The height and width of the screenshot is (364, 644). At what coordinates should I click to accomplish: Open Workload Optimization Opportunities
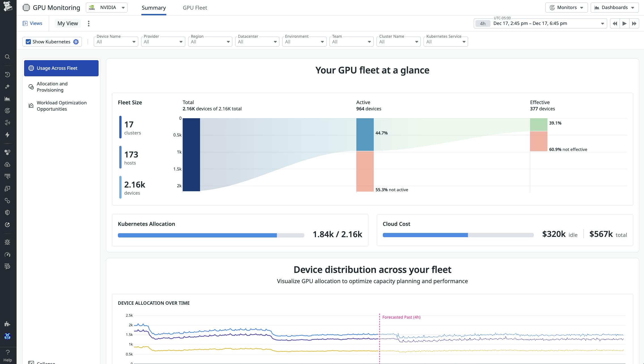pyautogui.click(x=61, y=106)
